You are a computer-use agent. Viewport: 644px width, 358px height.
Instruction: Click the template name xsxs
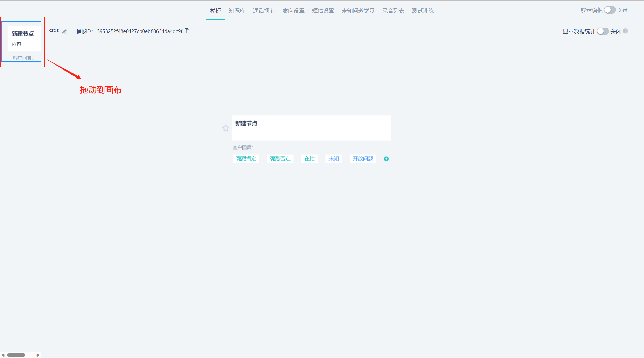pos(54,30)
